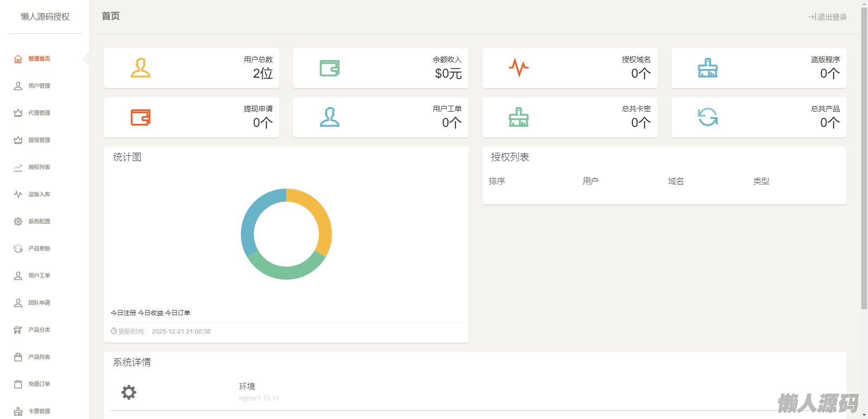Click the green wallet icon in 余额收入 card
This screenshot has height=419, width=868.
tap(330, 68)
